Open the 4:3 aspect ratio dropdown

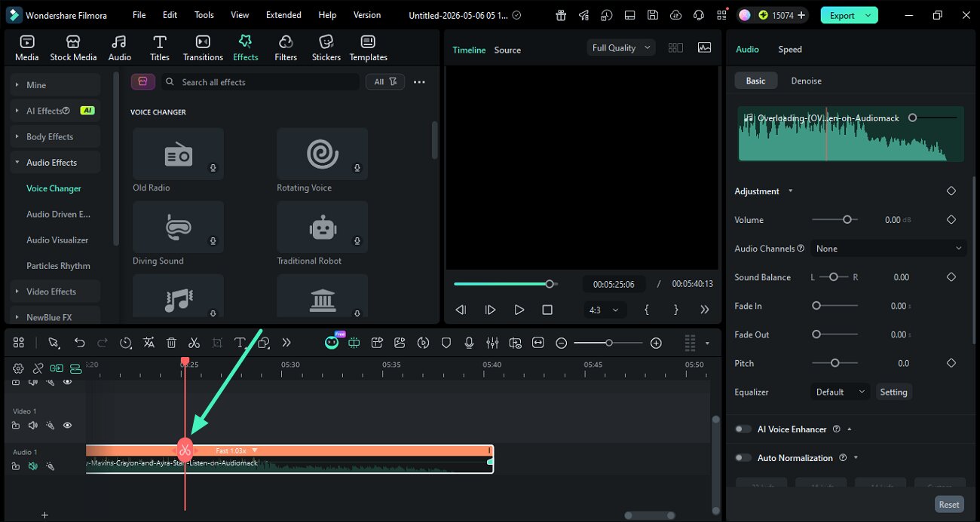click(605, 310)
